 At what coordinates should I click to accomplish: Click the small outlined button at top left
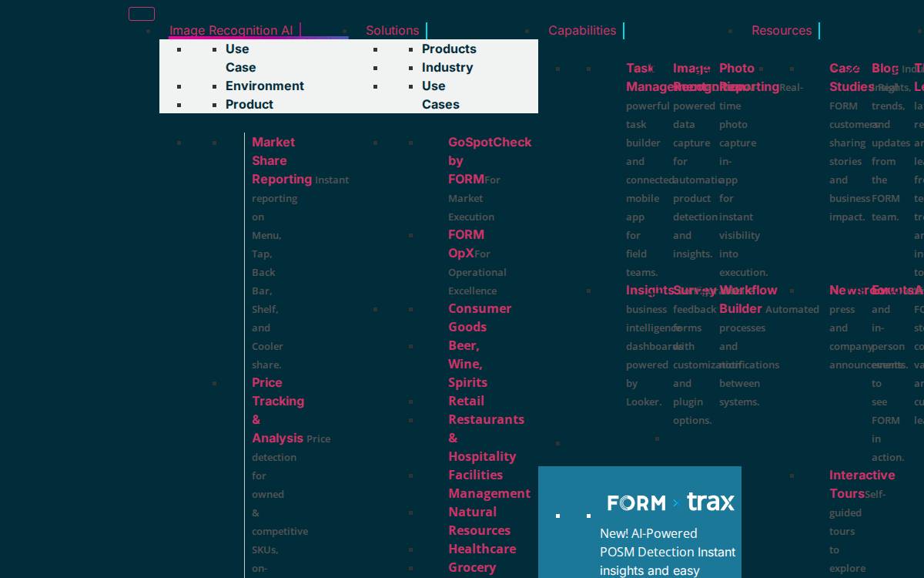click(142, 14)
